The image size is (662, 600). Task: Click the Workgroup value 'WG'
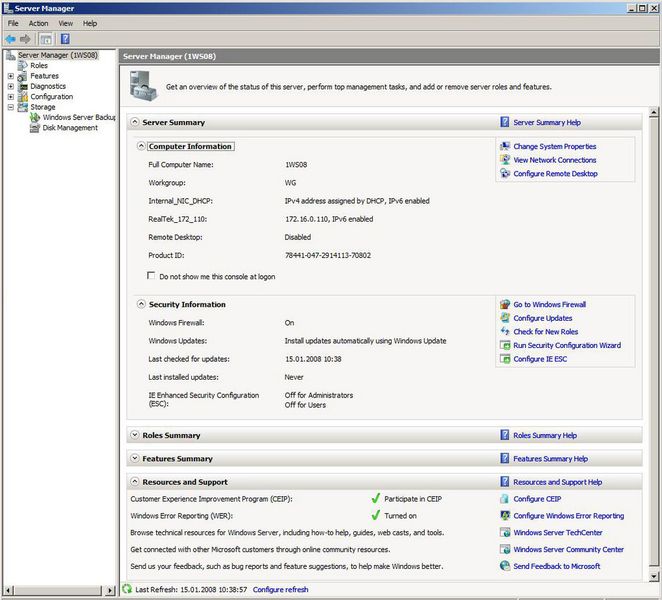click(x=290, y=182)
